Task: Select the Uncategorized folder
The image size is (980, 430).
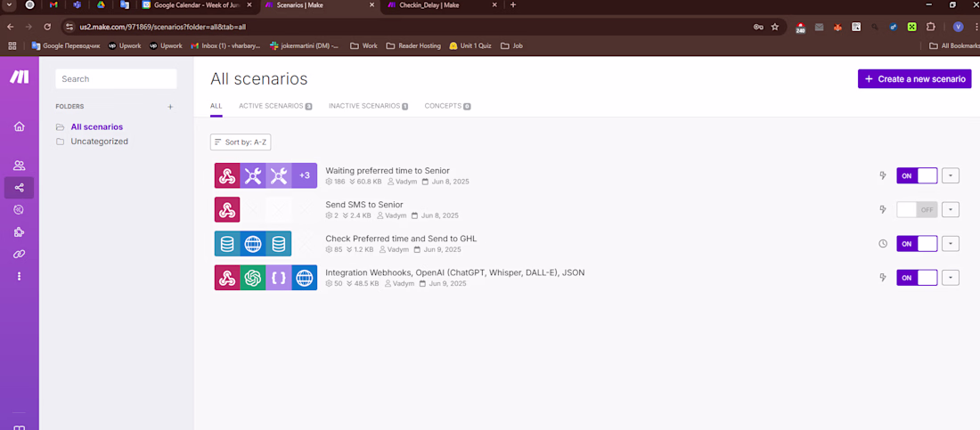Action: click(x=100, y=142)
